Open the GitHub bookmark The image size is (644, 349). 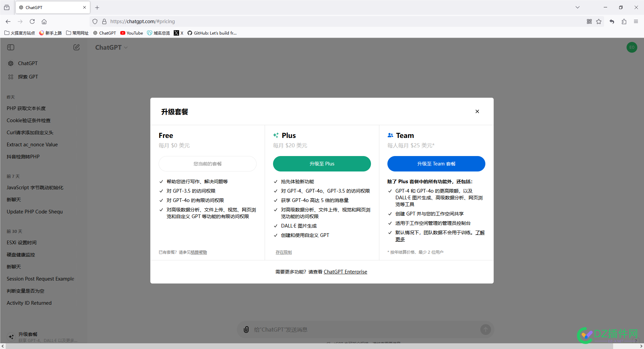212,33
